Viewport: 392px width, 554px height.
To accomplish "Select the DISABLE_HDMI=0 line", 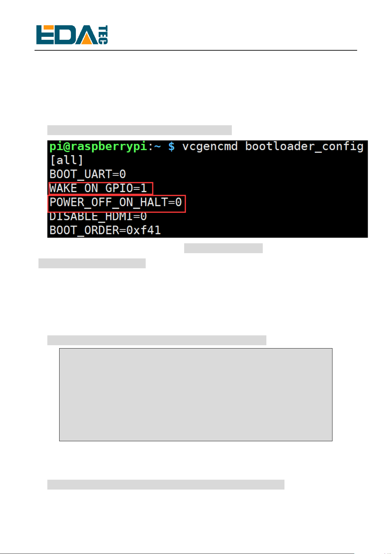I will pyautogui.click(x=98, y=217).
